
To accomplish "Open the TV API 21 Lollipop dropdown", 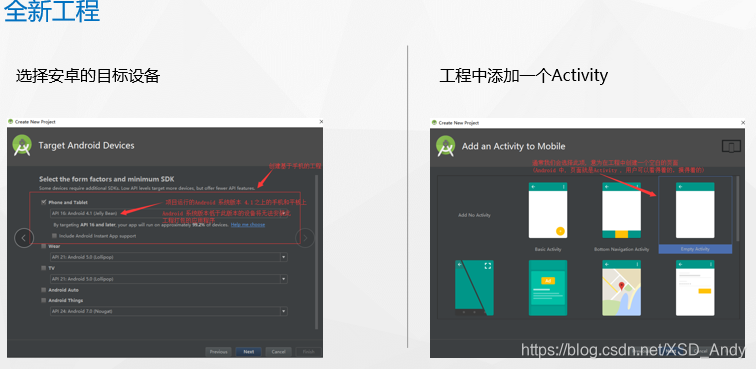I will pos(169,279).
